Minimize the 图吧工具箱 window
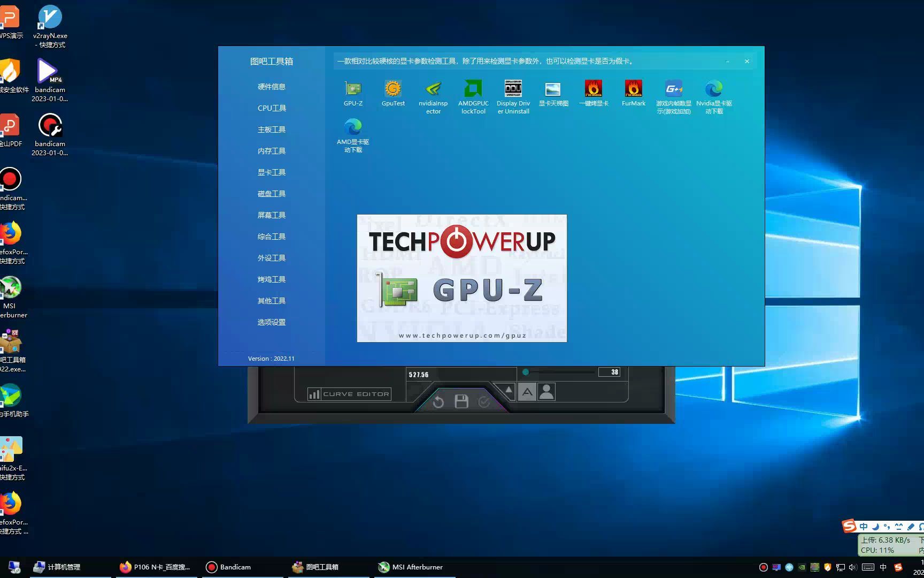This screenshot has height=578, width=924. (728, 62)
